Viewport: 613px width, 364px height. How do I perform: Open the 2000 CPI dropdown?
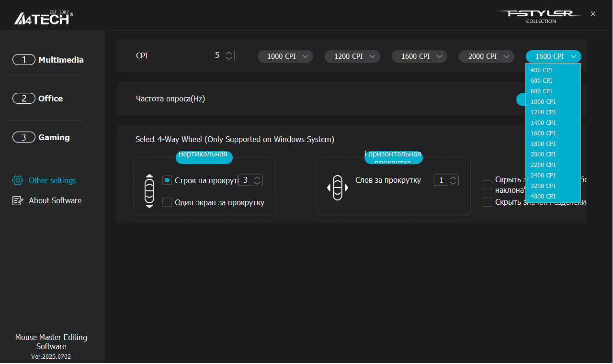[487, 56]
